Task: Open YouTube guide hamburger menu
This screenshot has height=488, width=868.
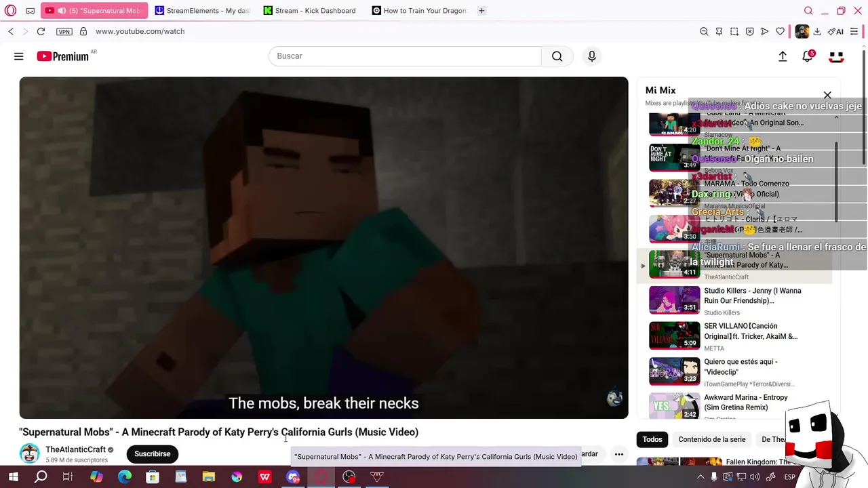Action: 19,56
